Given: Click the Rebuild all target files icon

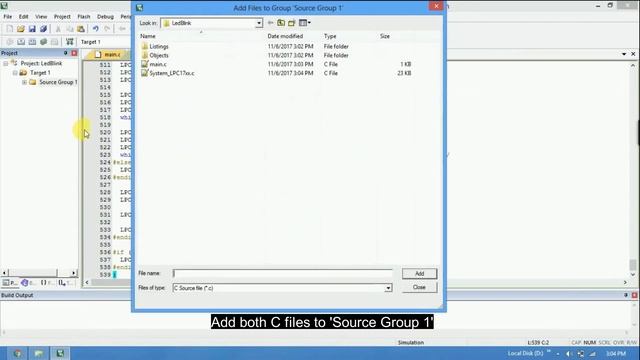Looking at the screenshot, I should pos(32,42).
